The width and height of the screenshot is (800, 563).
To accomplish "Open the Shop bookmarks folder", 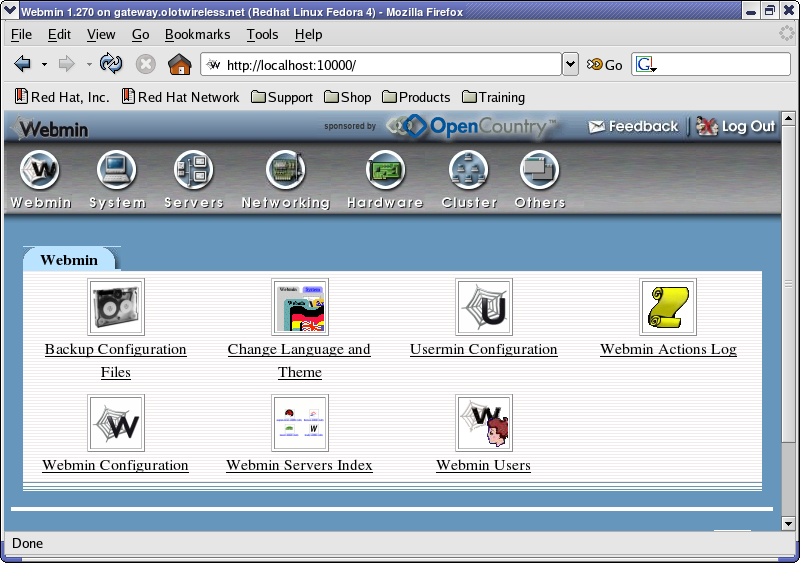I will click(x=348, y=97).
